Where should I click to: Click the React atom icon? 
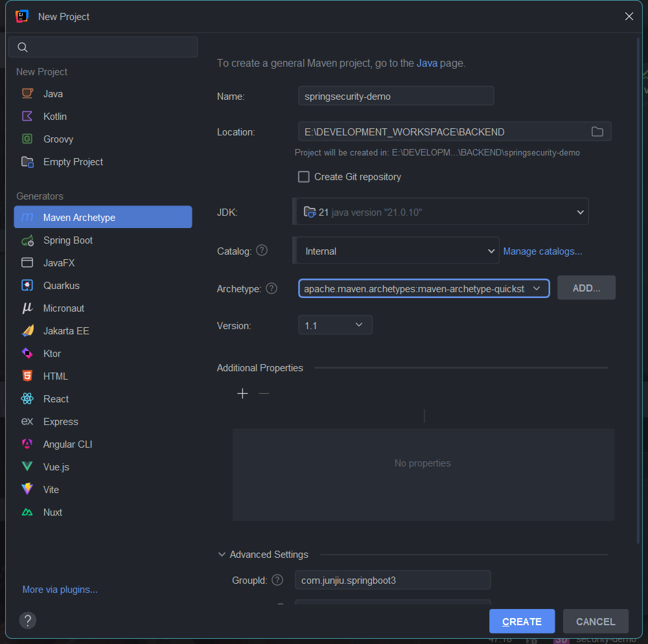coord(27,398)
